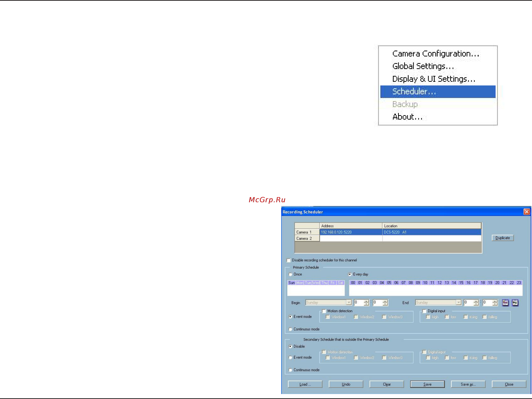This screenshot has height=399, width=532.
Task: Click hour 00 on the timeline
Action: click(x=353, y=283)
